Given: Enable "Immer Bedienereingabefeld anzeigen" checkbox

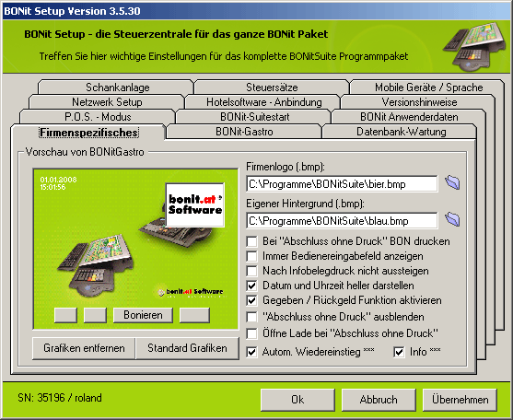Looking at the screenshot, I should (x=251, y=256).
